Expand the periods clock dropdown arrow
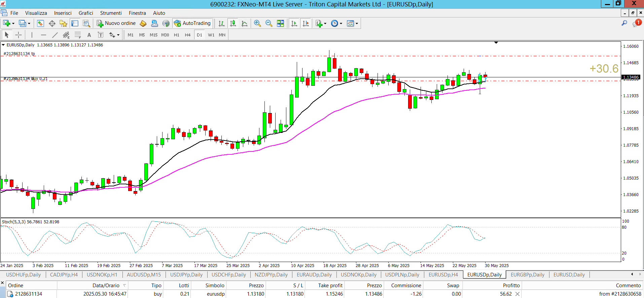This screenshot has width=644, height=298. (x=341, y=24)
